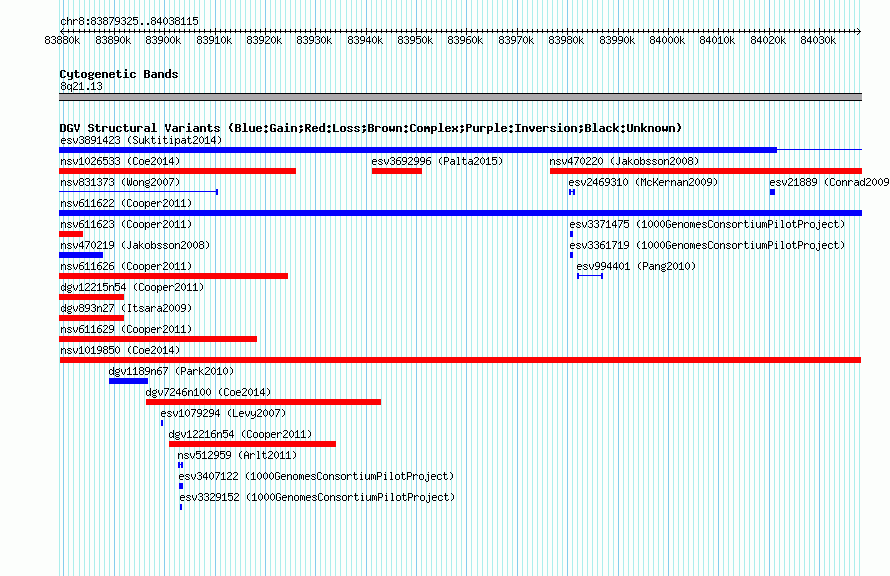Click the chr8:83879325..84038115 region label
The height and width of the screenshot is (576, 890).
129,21
